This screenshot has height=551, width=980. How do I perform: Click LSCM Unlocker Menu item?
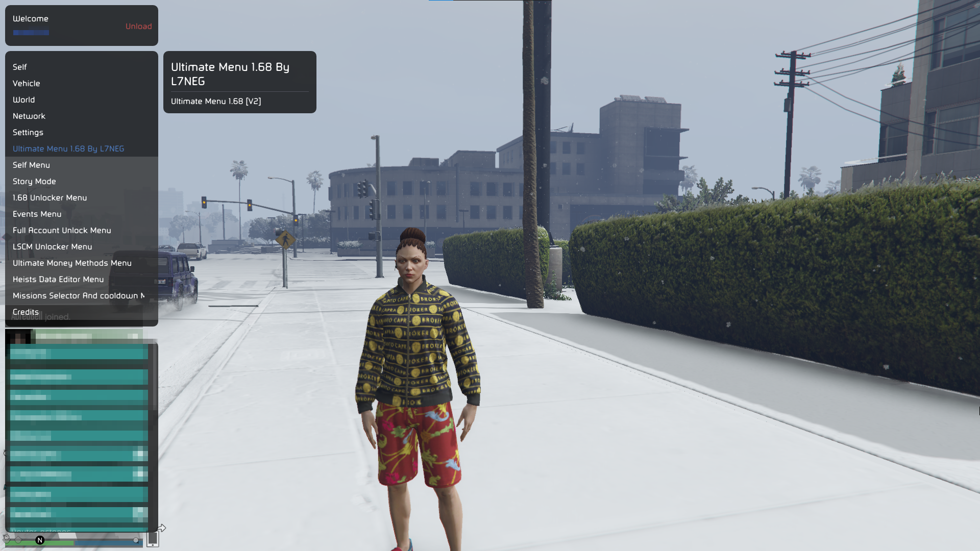pyautogui.click(x=52, y=246)
